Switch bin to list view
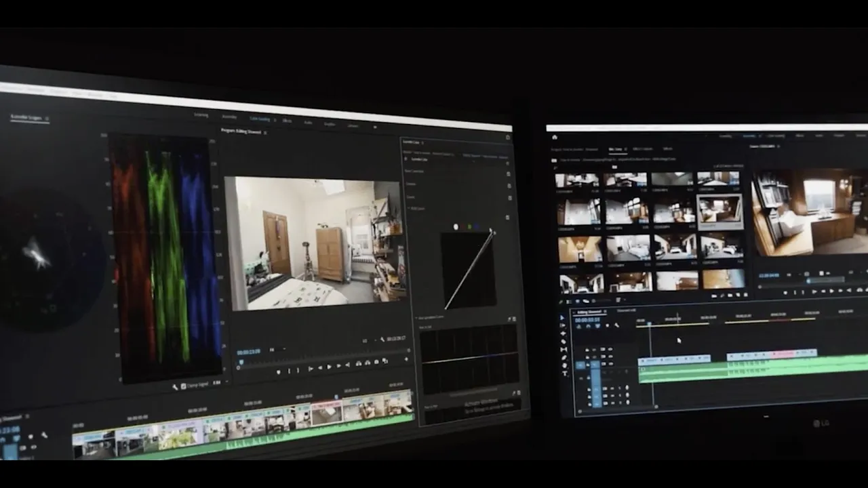Screen dimensions: 868x488 (569, 302)
